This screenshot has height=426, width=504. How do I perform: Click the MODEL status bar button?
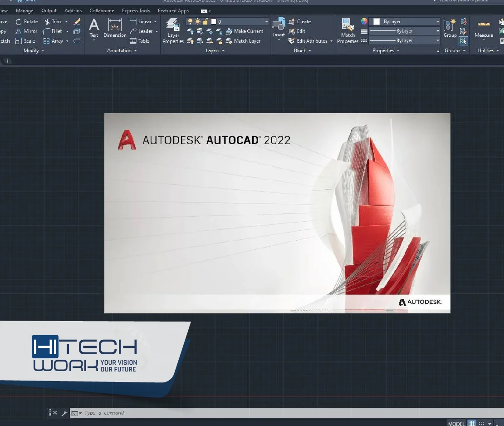pyautogui.click(x=456, y=424)
